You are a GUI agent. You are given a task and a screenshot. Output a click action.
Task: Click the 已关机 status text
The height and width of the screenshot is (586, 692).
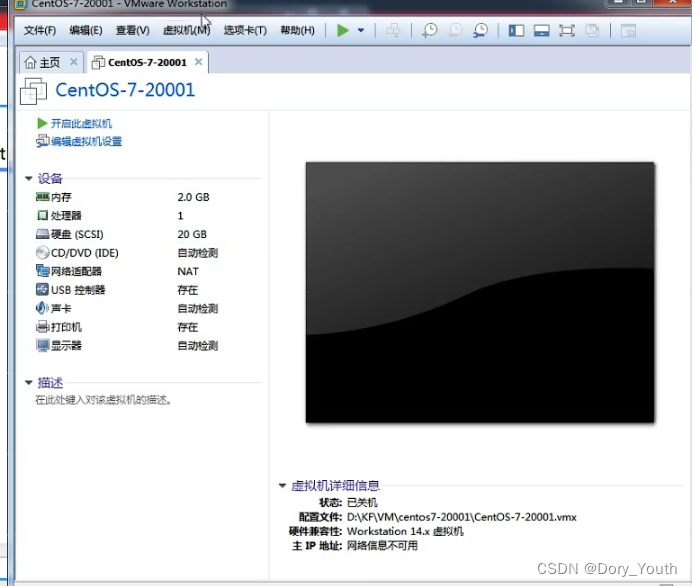point(362,503)
